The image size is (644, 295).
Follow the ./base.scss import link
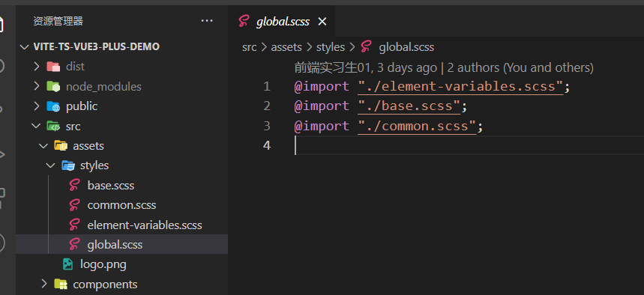(x=409, y=106)
